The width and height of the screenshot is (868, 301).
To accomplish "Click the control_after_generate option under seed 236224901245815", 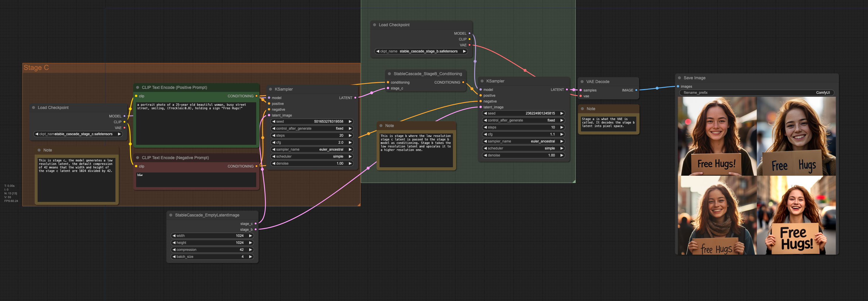I will pyautogui.click(x=523, y=120).
